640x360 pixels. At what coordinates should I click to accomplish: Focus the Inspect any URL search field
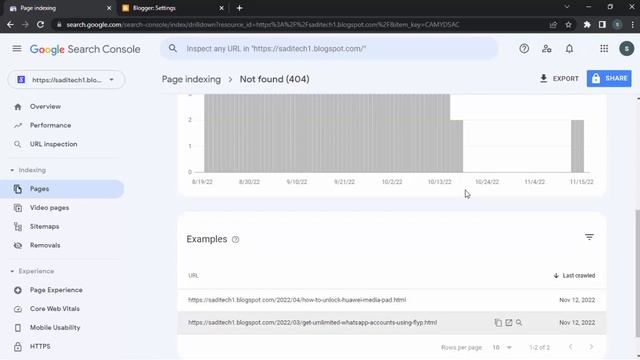[329, 49]
